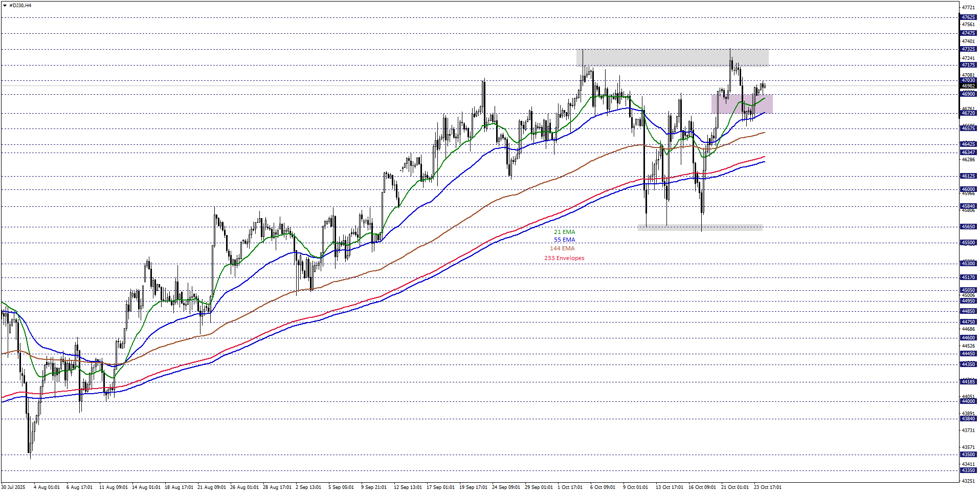The image size is (980, 493).
Task: Select the 21 EMA text label
Action: coord(564,232)
